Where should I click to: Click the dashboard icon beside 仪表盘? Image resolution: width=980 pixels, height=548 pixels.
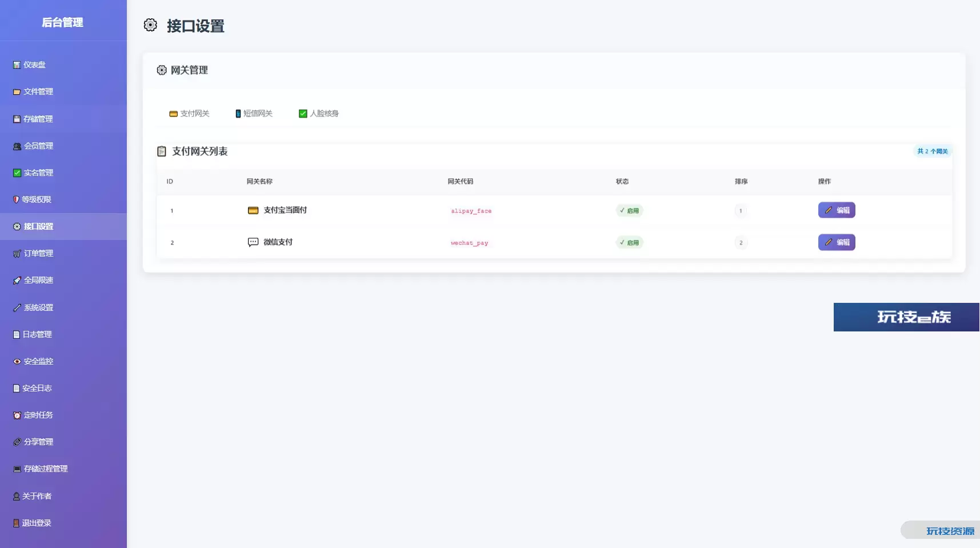[x=17, y=65]
